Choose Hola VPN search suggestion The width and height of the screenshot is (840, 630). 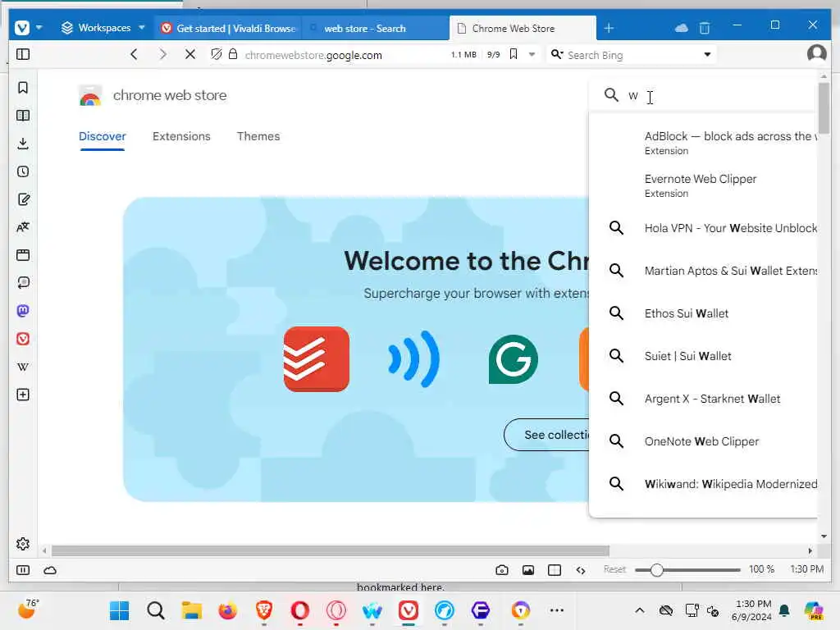pyautogui.click(x=703, y=228)
